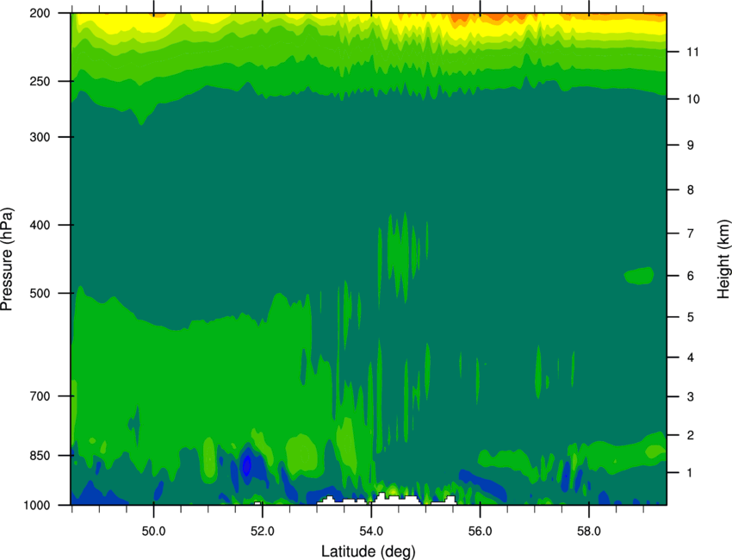Screen dimensions: 732x560
Task: Pick the 5 km height label
Action: tap(691, 317)
